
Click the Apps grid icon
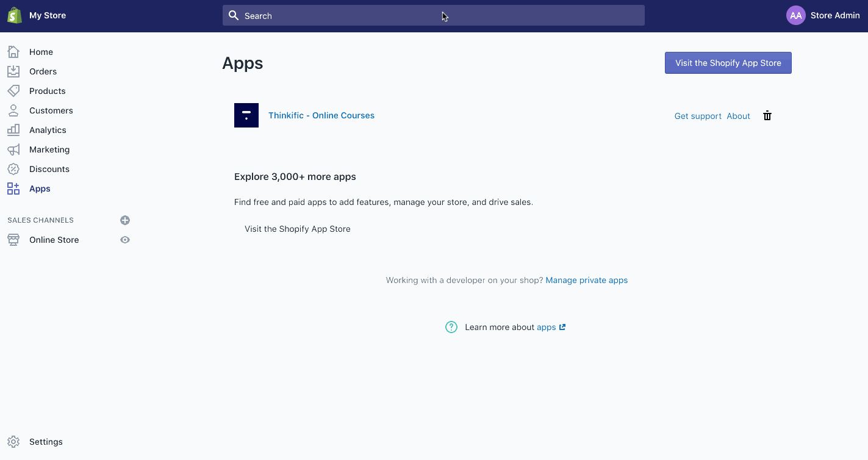pyautogui.click(x=13, y=189)
